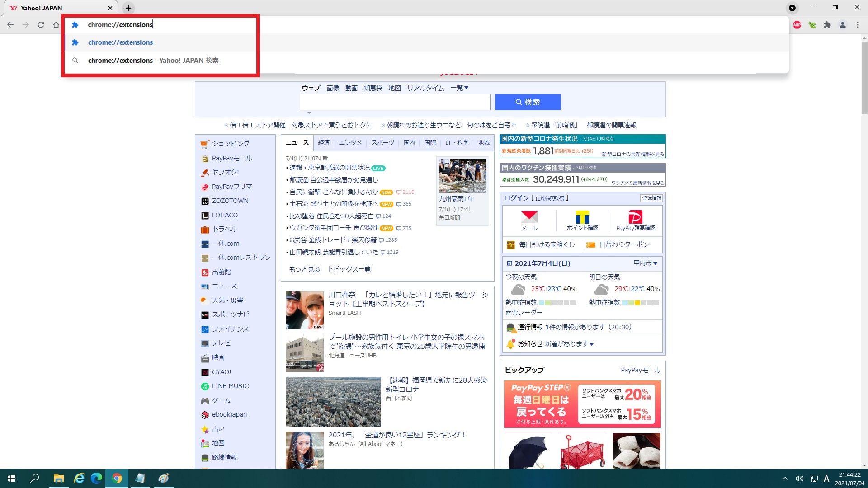Open headline 速報・東京都議選の開票状況
Screen dimensions: 868x488
point(330,168)
